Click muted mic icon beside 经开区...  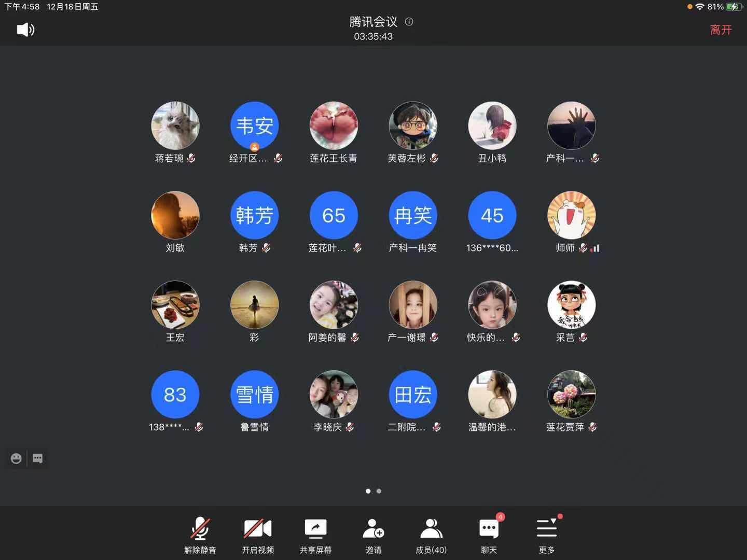[x=278, y=158]
